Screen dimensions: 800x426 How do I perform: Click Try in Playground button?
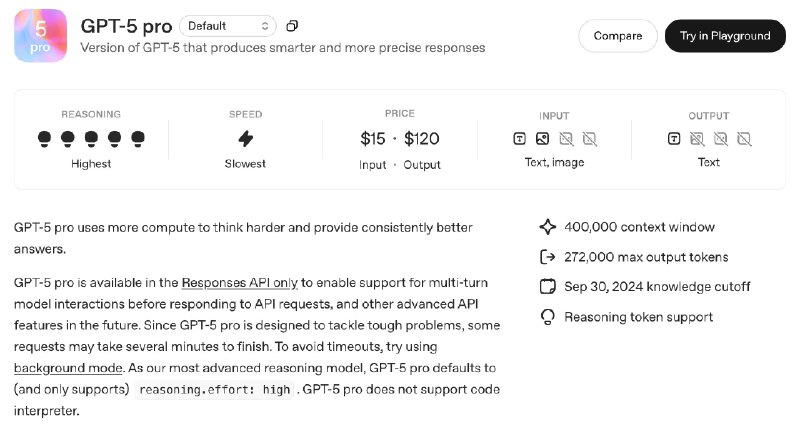pos(725,36)
